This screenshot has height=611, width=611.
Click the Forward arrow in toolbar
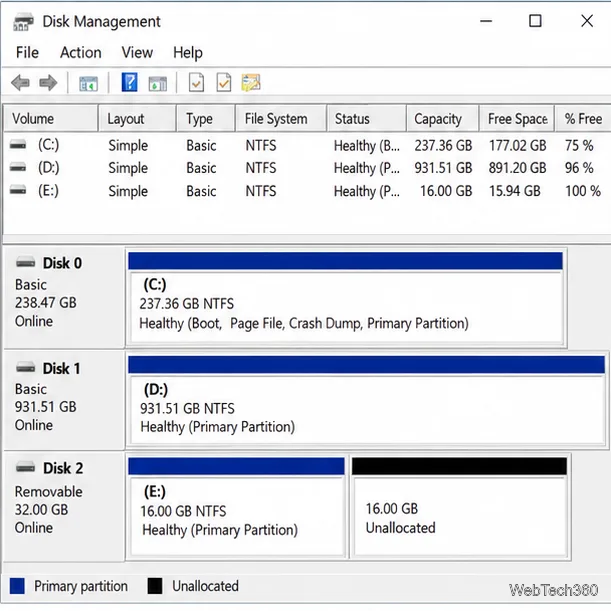(48, 83)
